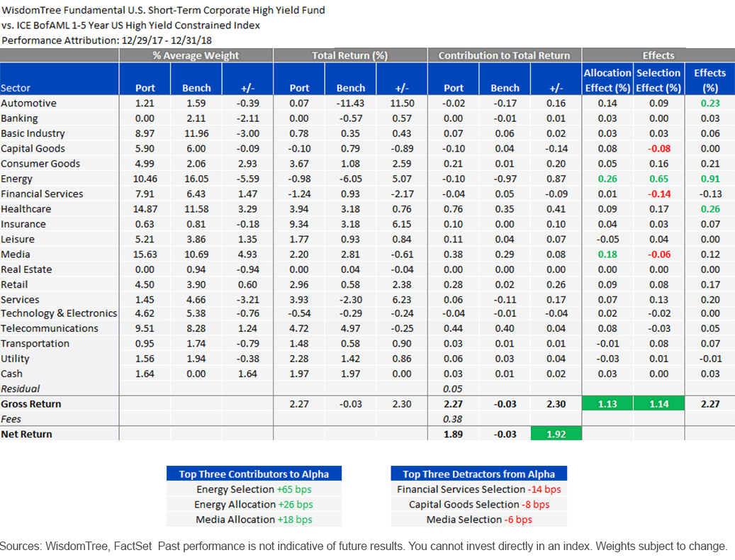Viewport: 735px width, 560px height.
Task: Click the Media sector label
Action: (16, 254)
